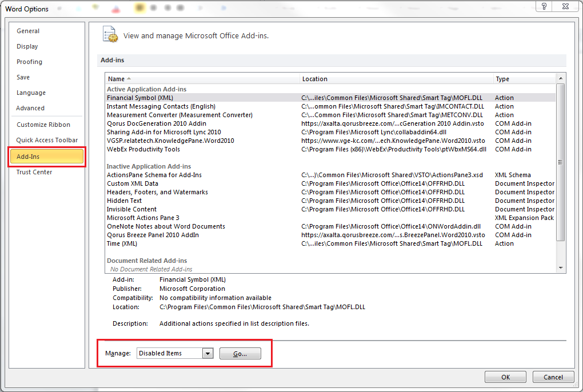Viewport: 583px width, 392px height.
Task: Click the IMCONTACT.DLL location cell
Action: point(393,106)
